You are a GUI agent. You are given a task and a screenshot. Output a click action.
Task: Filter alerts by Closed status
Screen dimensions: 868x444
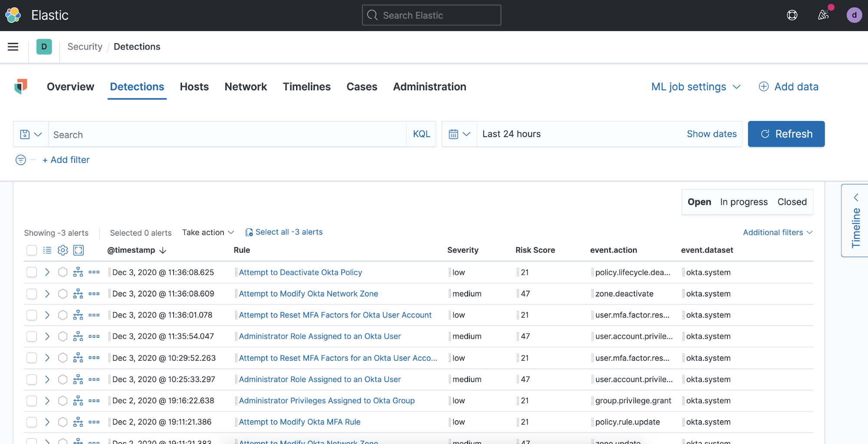pos(792,201)
